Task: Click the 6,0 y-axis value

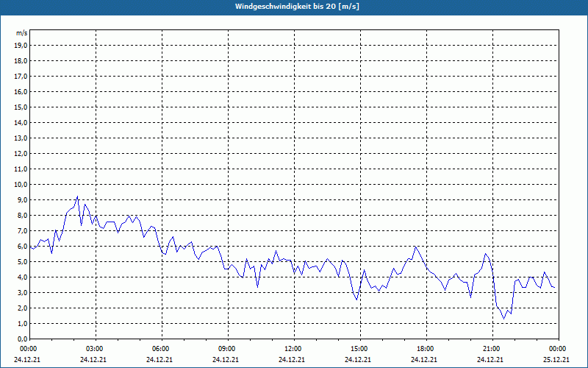Action: click(23, 247)
